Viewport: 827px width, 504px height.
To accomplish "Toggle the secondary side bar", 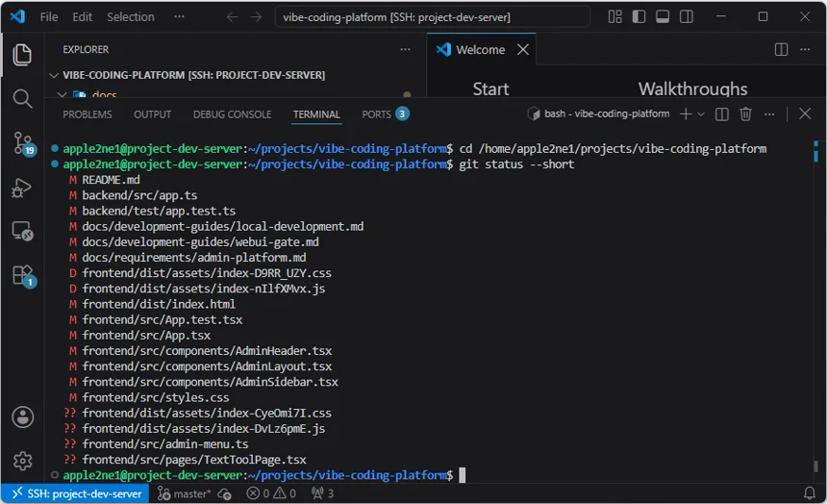I will tap(687, 17).
